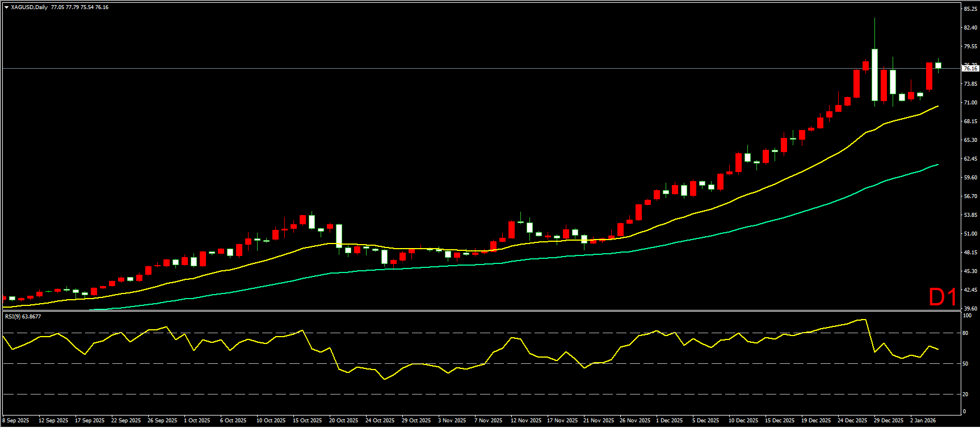Click the tall white candle with highest wick
Viewport: 980px width, 428px height.
pos(874,74)
